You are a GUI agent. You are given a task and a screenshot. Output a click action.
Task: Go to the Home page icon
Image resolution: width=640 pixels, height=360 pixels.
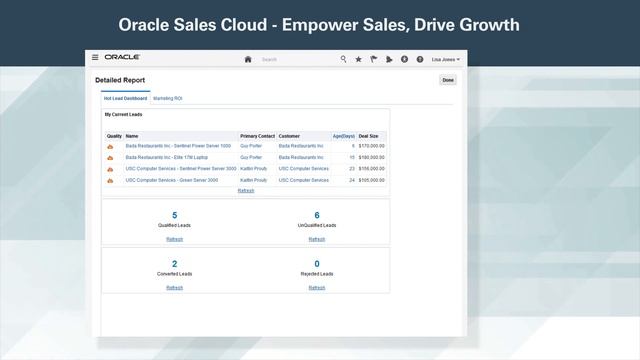tap(248, 59)
